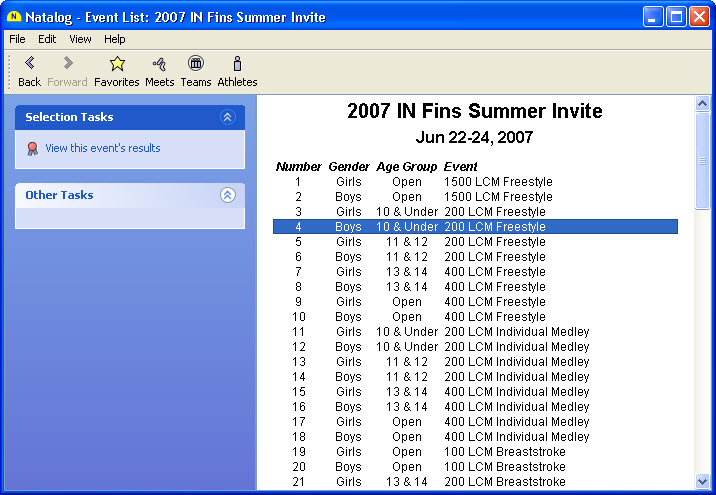716x495 pixels.
Task: Click the ribbon icon beside event results
Action: (33, 149)
